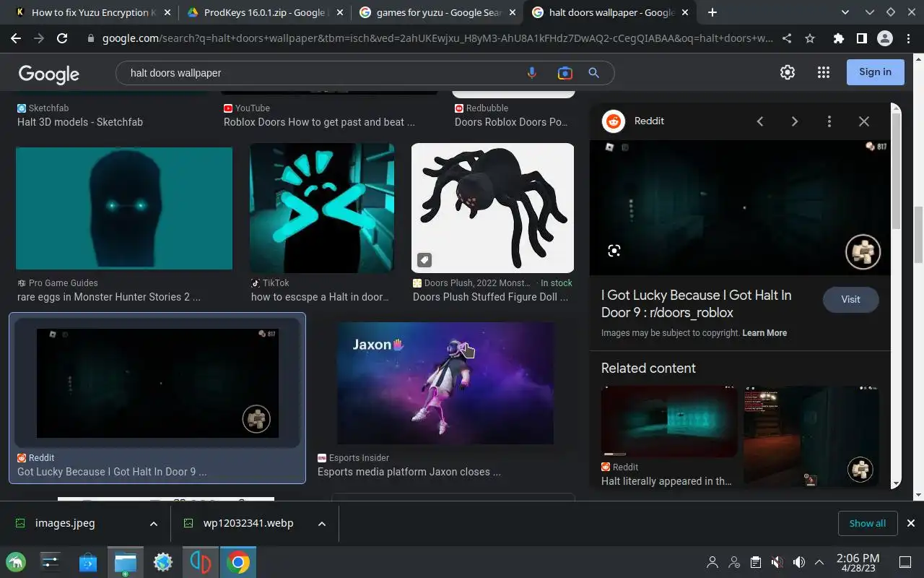
Task: Open preview panel more options menu
Action: [x=829, y=121]
